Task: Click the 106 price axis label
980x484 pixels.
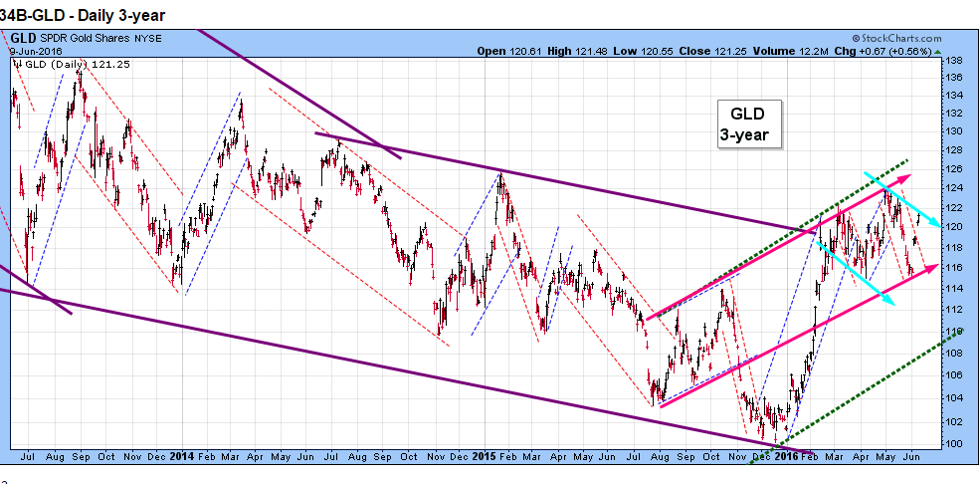Action: [953, 375]
